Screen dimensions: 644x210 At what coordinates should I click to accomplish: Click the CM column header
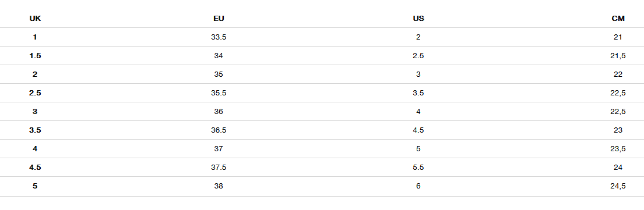point(618,19)
